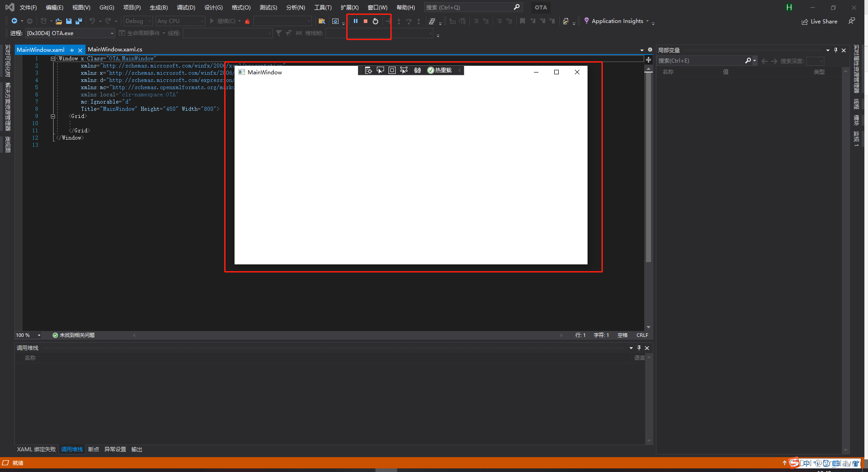Viewport: 868px width, 472px height.
Task: Click the Hot Reload flame icon
Action: (247, 21)
